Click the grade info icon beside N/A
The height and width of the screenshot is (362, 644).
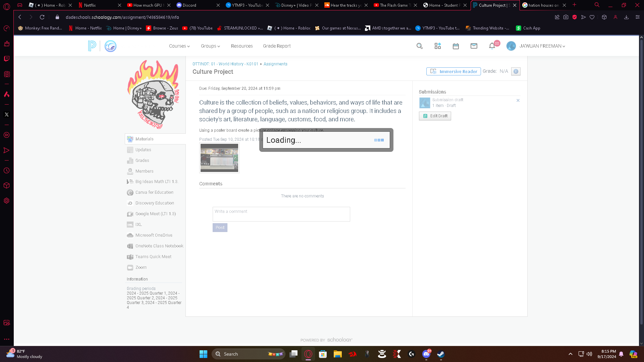click(516, 71)
